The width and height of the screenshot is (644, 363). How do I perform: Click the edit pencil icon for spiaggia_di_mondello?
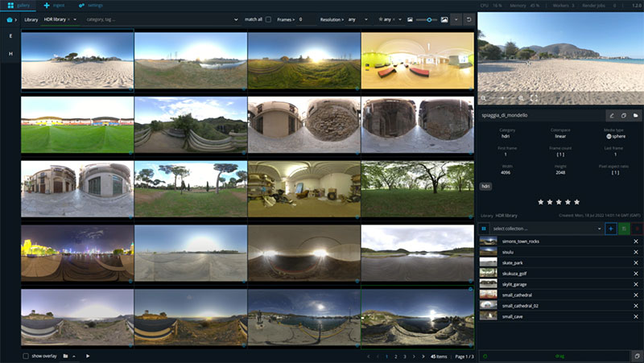[612, 115]
